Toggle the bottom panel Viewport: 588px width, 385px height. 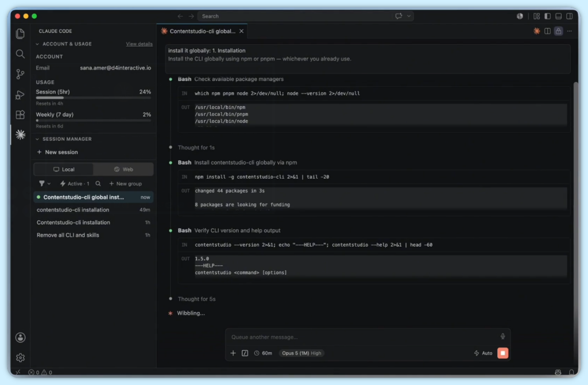(558, 16)
